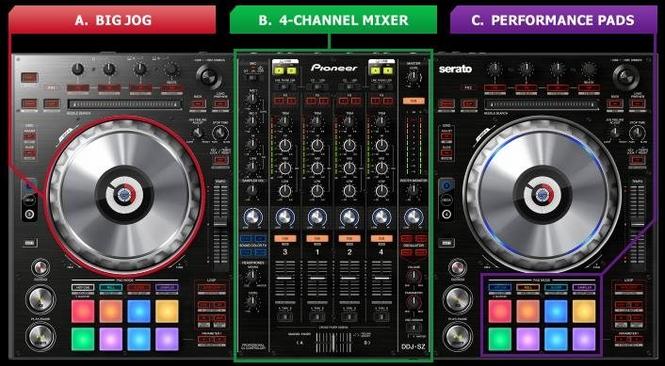Tap the orange performance pad on right deck
Screen dimensions: 665x366
(528, 311)
